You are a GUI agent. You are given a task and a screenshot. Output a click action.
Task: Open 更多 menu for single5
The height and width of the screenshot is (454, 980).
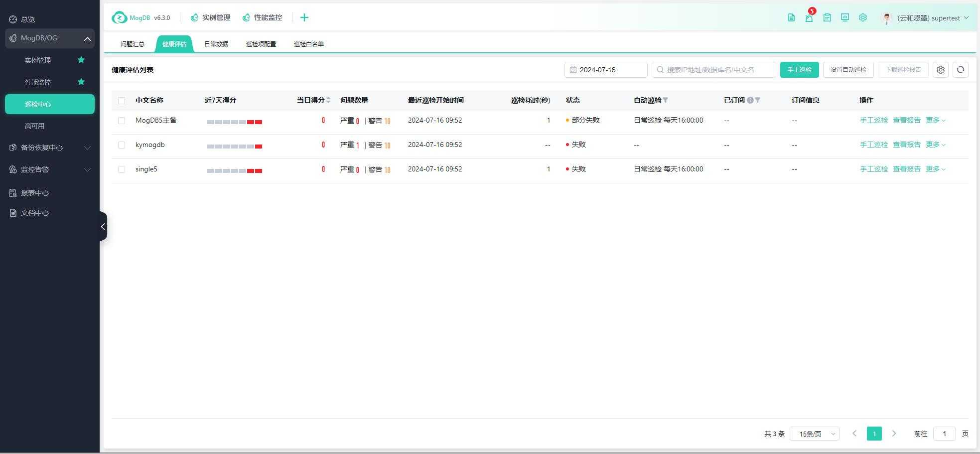point(935,169)
